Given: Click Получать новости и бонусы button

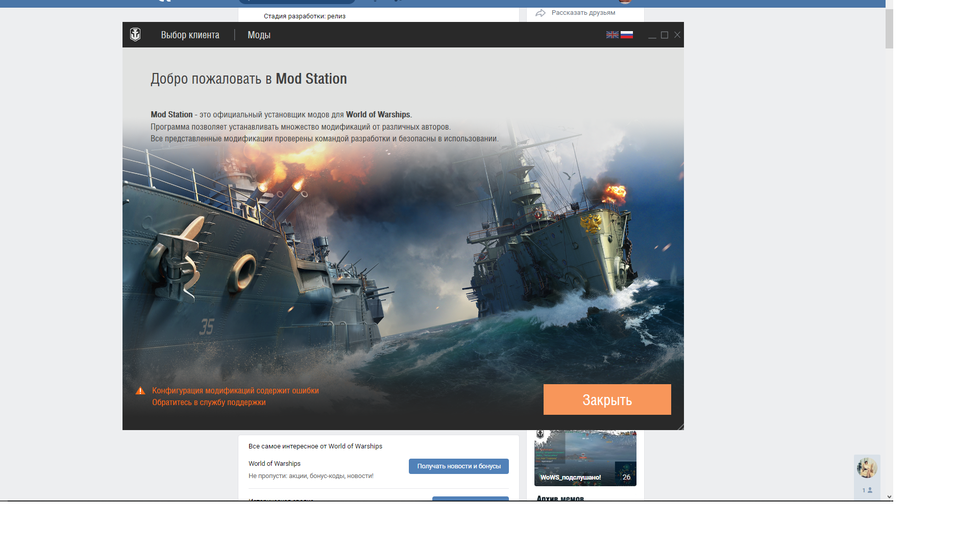Looking at the screenshot, I should point(459,466).
